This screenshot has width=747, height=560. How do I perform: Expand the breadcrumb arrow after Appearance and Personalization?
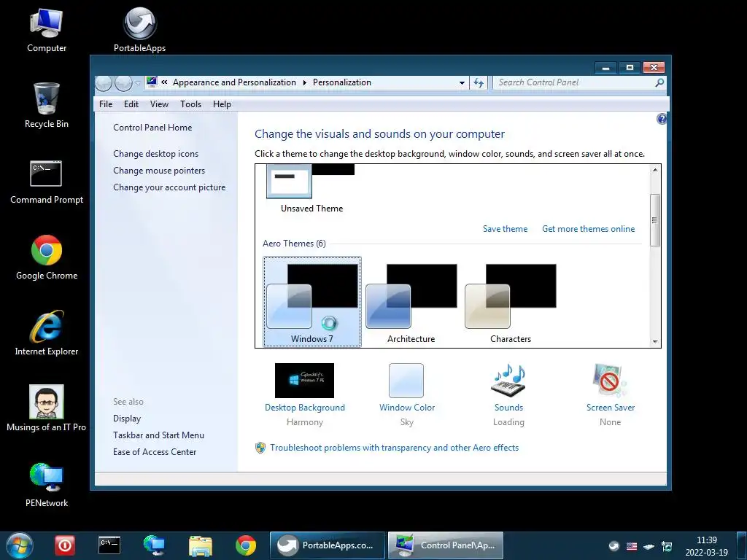[305, 82]
